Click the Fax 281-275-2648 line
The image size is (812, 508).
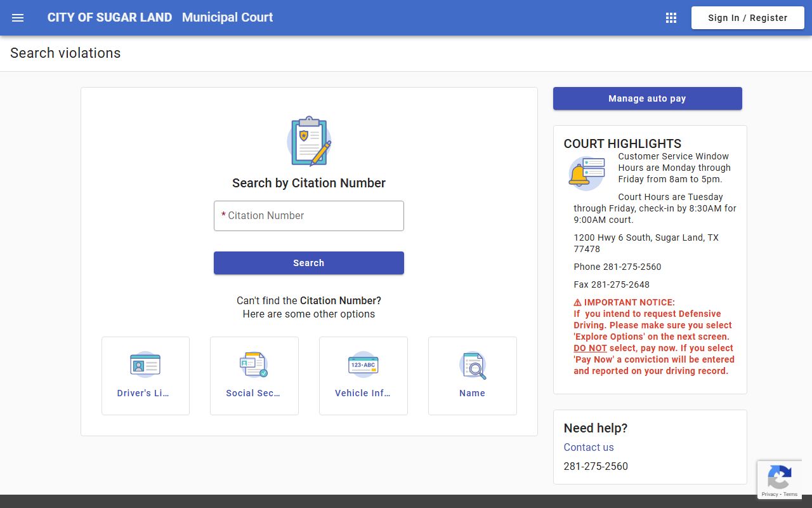coord(612,284)
